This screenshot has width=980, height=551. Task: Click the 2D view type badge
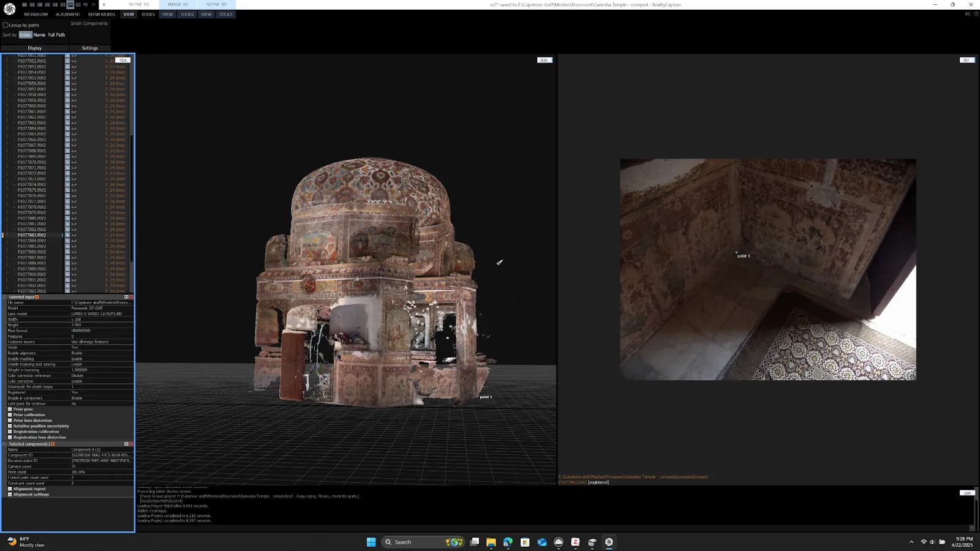click(967, 60)
